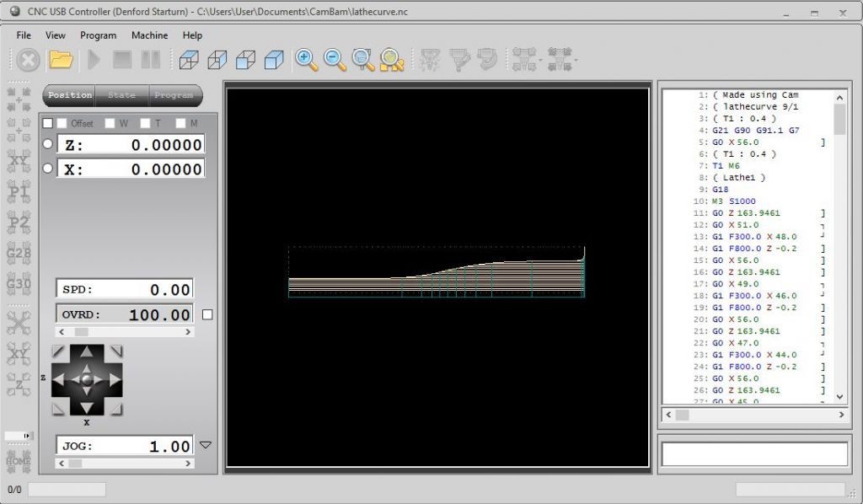Click the zoom-to-tool magnifier icon

pyautogui.click(x=363, y=60)
